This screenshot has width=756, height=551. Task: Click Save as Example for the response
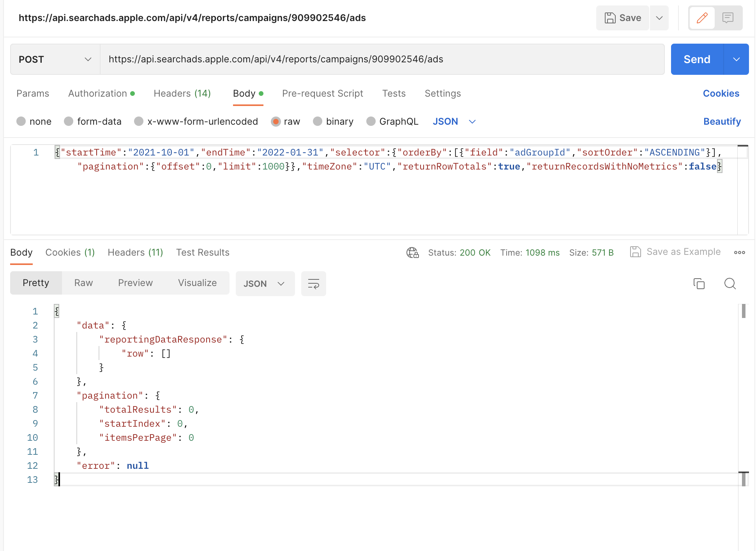point(675,252)
